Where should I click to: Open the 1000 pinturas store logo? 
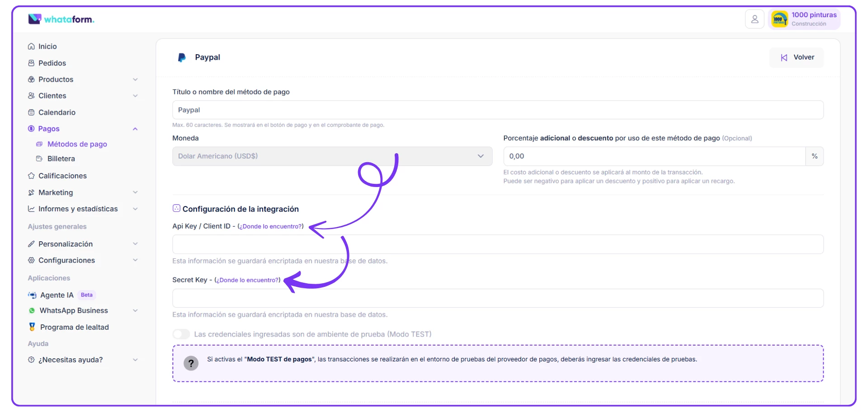(x=779, y=19)
